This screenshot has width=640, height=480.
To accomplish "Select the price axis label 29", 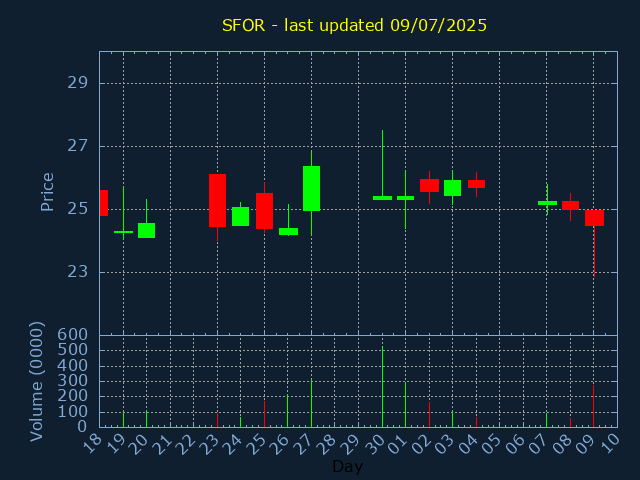I will 78,83.
